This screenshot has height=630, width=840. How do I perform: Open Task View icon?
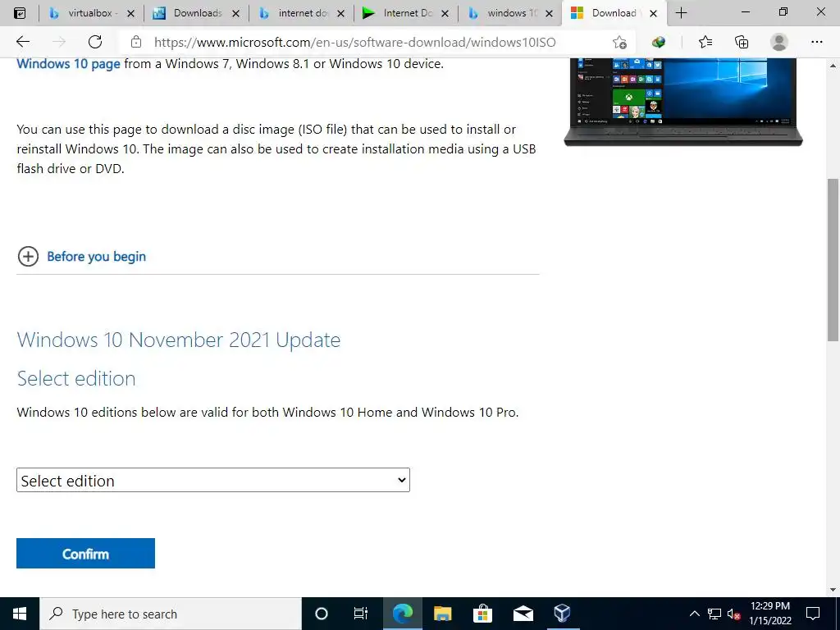coord(361,614)
